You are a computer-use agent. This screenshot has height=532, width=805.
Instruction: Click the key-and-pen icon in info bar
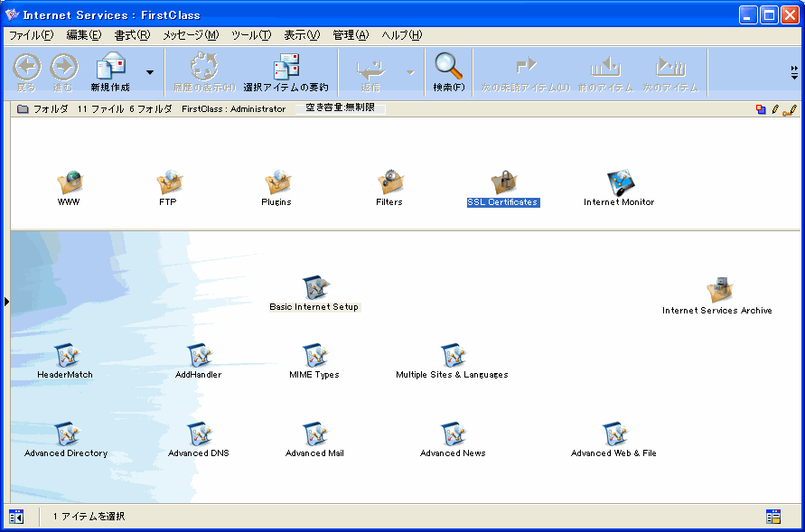click(x=790, y=109)
